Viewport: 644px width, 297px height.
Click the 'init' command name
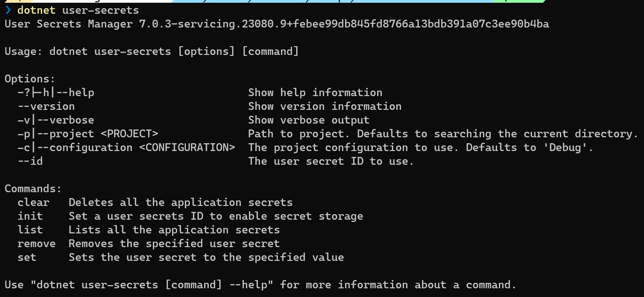click(30, 216)
